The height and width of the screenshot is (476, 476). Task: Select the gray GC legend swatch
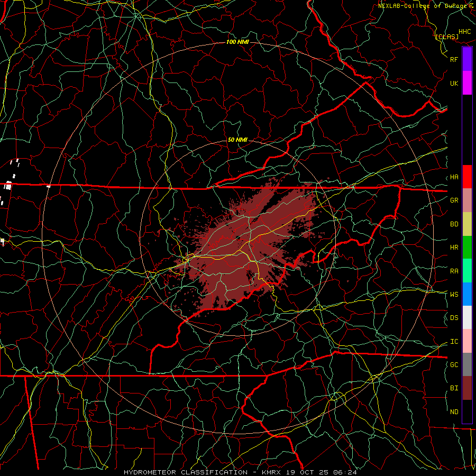pos(467,364)
